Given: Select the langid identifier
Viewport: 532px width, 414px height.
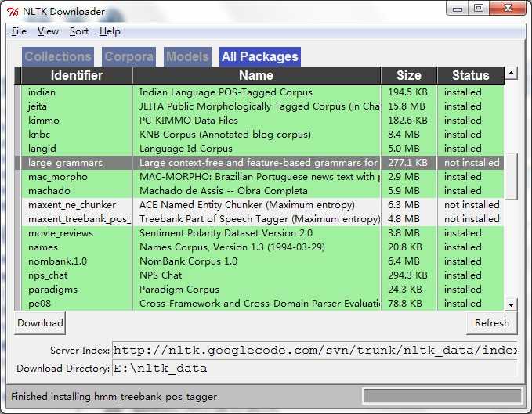Looking at the screenshot, I should click(x=42, y=149).
